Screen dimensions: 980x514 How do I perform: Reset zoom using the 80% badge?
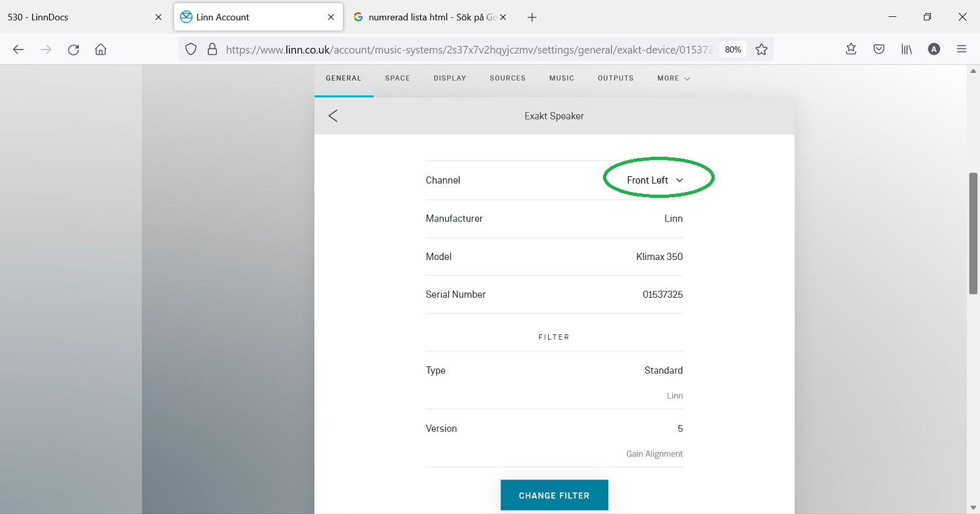733,49
